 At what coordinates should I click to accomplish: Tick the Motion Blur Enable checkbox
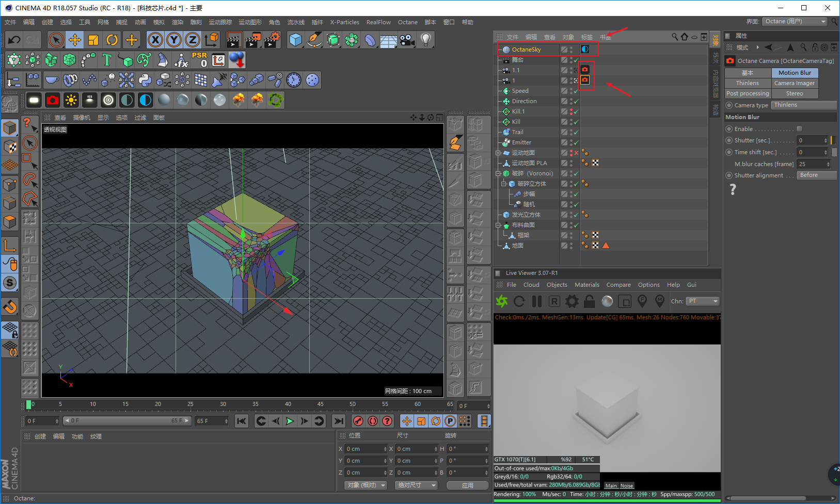[x=799, y=128]
